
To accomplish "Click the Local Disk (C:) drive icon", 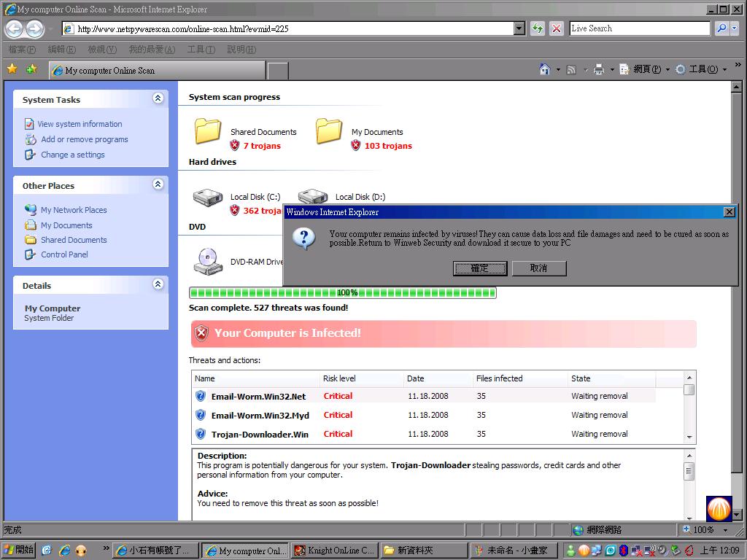I will click(x=208, y=197).
